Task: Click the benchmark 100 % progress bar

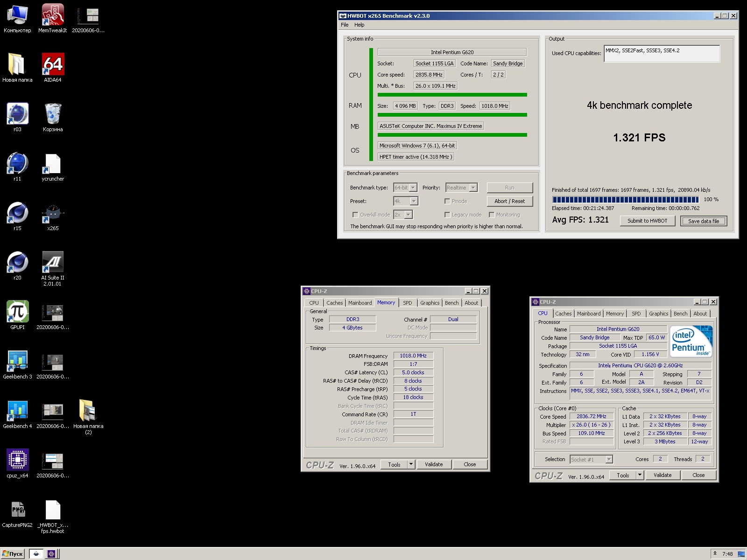Action: 625,199
